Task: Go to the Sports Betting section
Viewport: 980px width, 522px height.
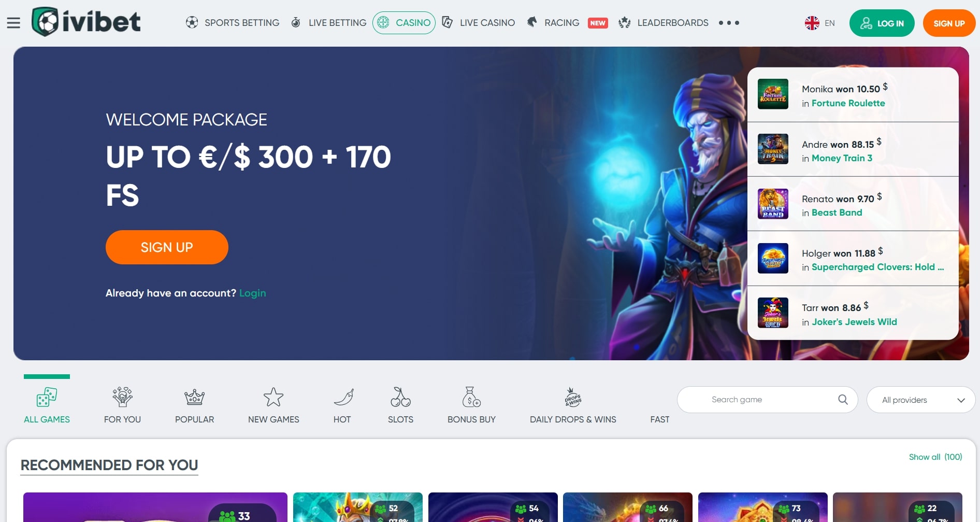Action: [x=233, y=23]
